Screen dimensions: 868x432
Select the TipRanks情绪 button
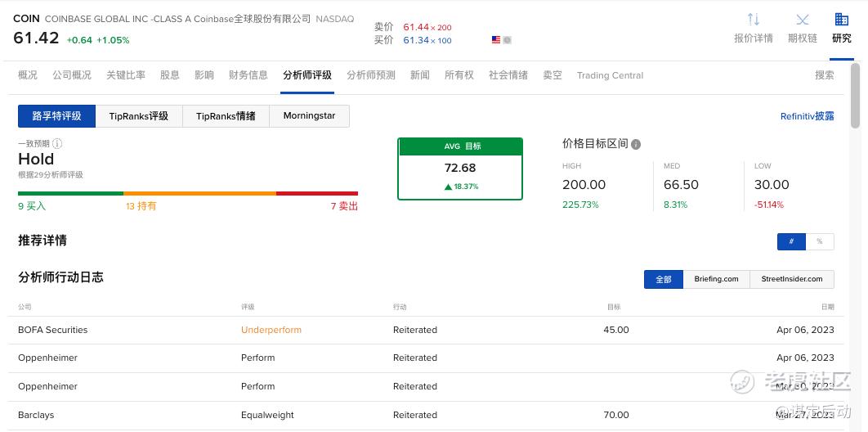[226, 116]
